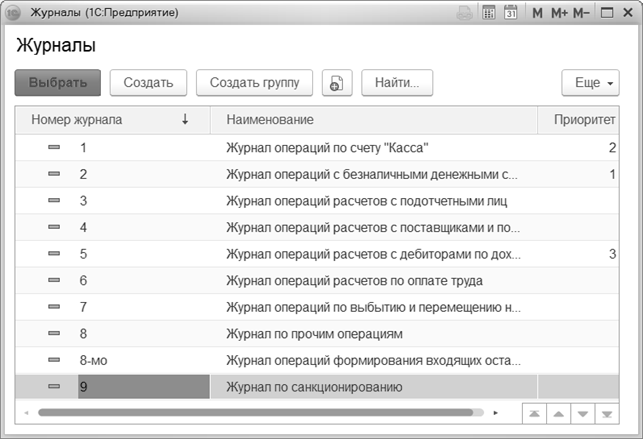643x439 pixels.
Task: Move up one row with arrow button
Action: (559, 412)
